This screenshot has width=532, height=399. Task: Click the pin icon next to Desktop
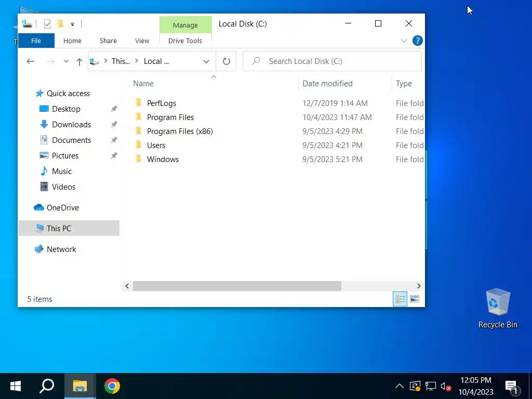(x=114, y=109)
